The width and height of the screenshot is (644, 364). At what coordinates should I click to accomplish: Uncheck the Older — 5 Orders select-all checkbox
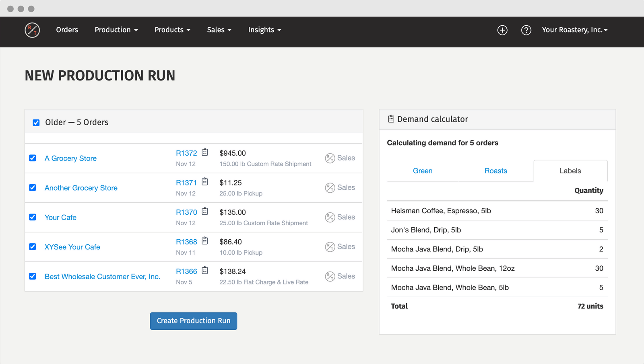coord(36,122)
